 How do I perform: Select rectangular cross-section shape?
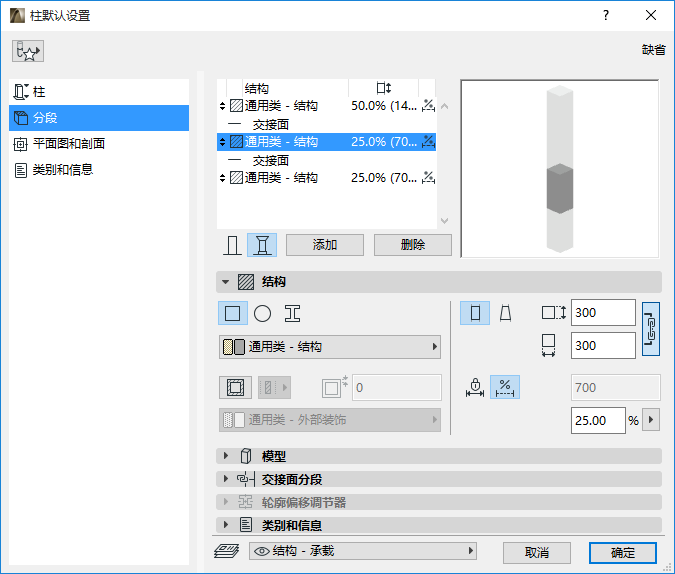(x=233, y=313)
